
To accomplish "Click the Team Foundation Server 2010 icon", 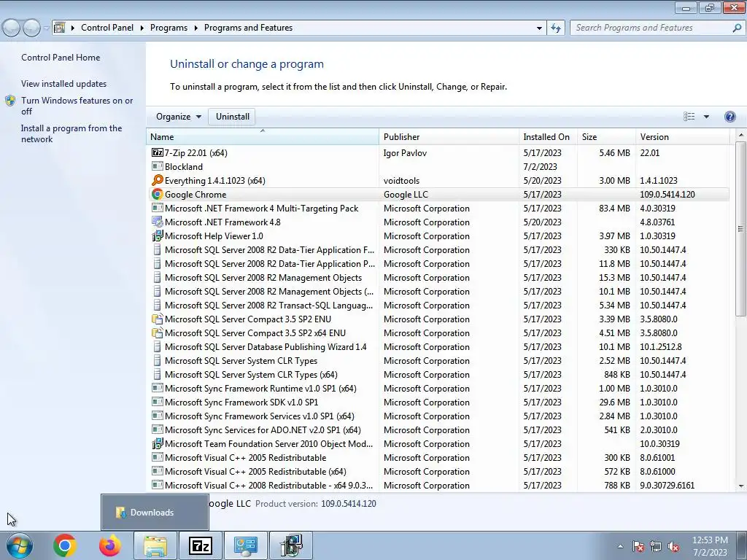I will 158,444.
